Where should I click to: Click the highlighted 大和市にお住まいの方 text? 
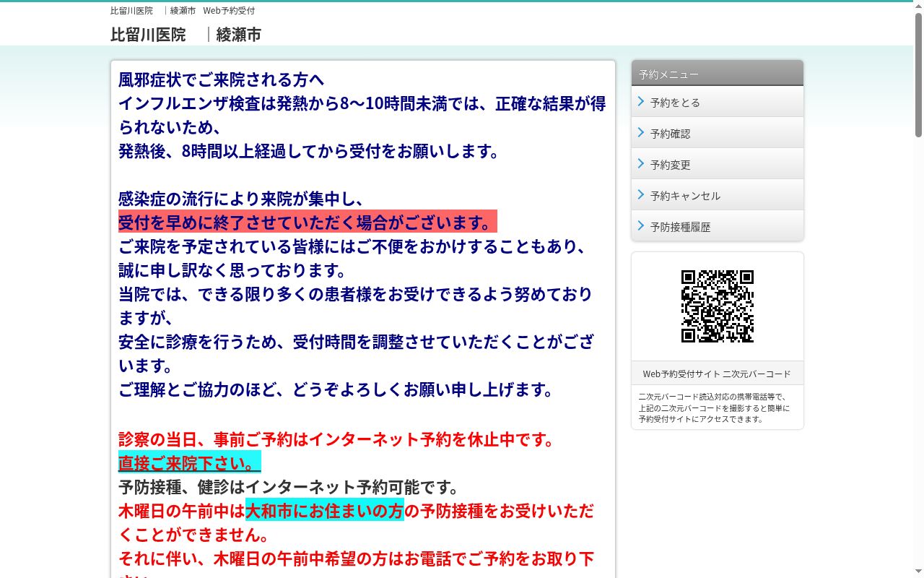[x=325, y=510]
